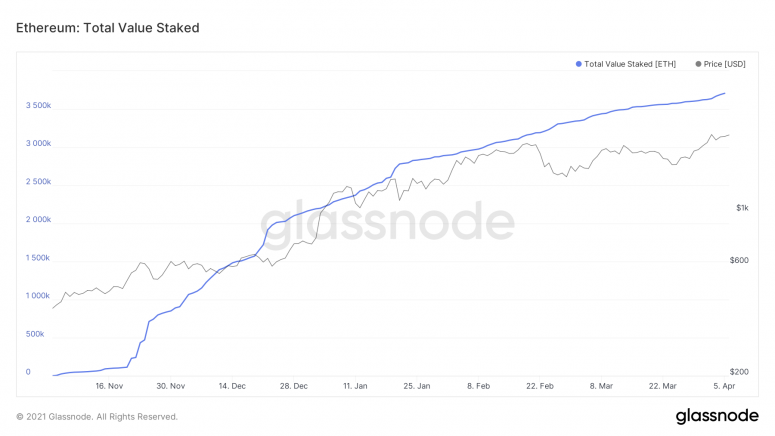Screen dimensions: 775x436
Task: Toggle Total Value Staked [ETH] legend entry
Action: [x=629, y=64]
